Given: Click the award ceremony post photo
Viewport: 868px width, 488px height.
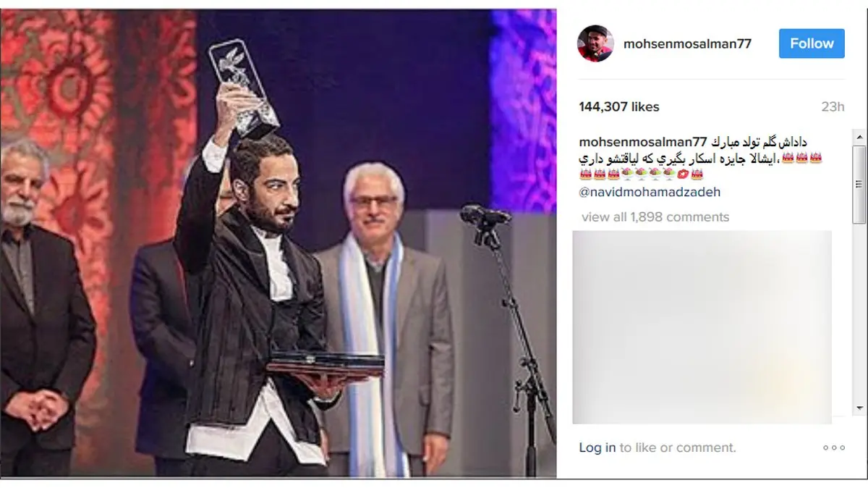Looking at the screenshot, I should (x=278, y=243).
